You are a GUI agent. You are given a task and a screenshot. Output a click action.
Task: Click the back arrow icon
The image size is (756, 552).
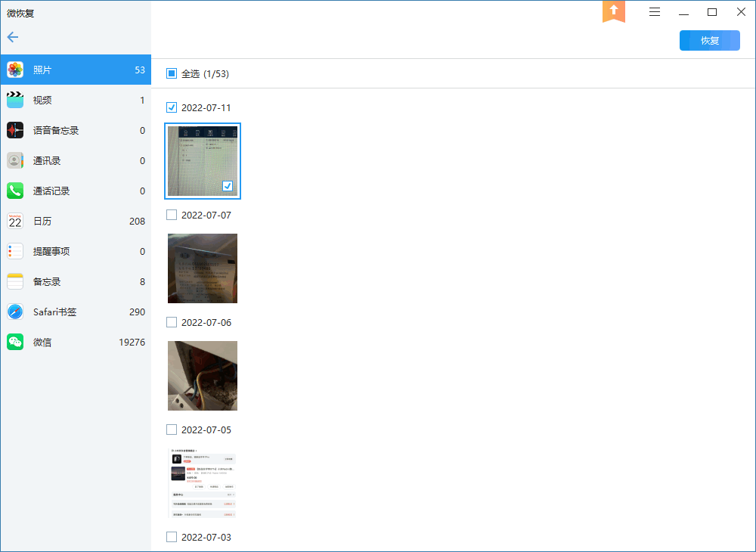point(13,37)
